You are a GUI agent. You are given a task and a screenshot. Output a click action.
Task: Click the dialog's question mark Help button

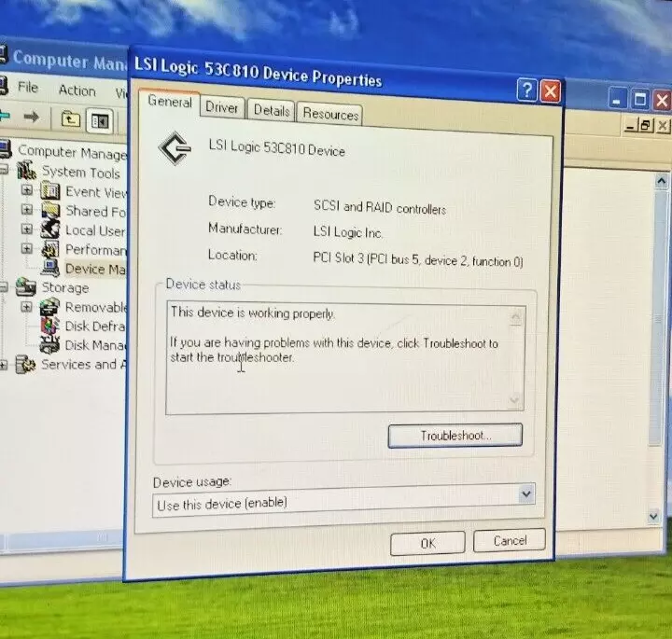(x=527, y=90)
